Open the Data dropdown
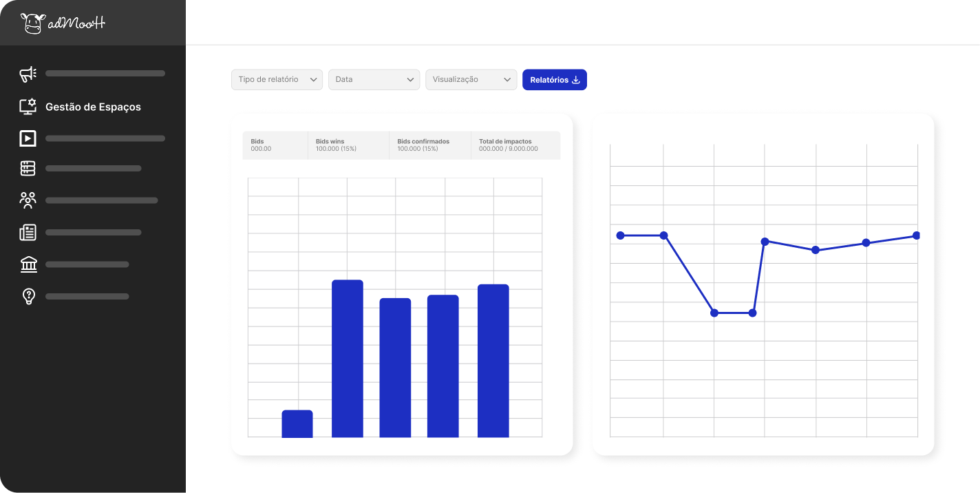The image size is (980, 493). 374,80
